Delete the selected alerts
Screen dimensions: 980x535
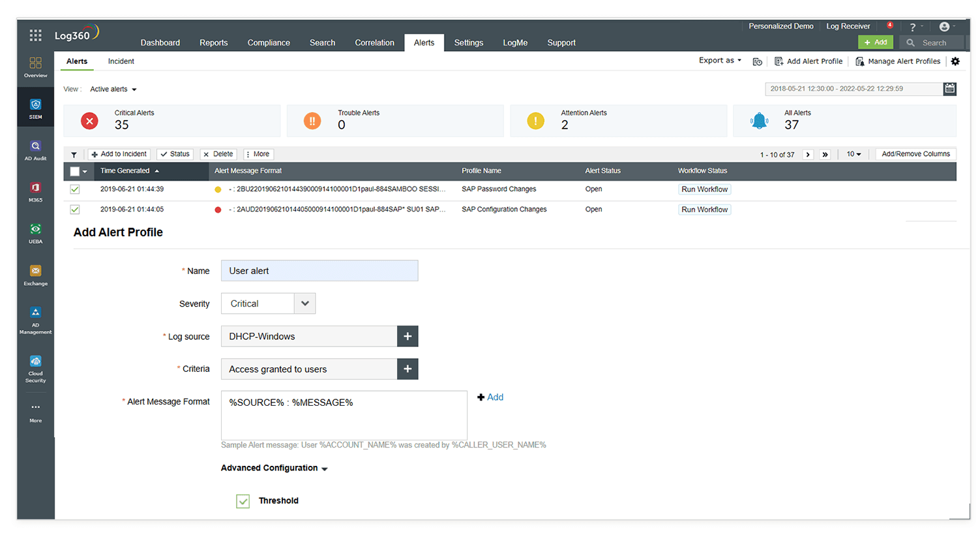(218, 155)
